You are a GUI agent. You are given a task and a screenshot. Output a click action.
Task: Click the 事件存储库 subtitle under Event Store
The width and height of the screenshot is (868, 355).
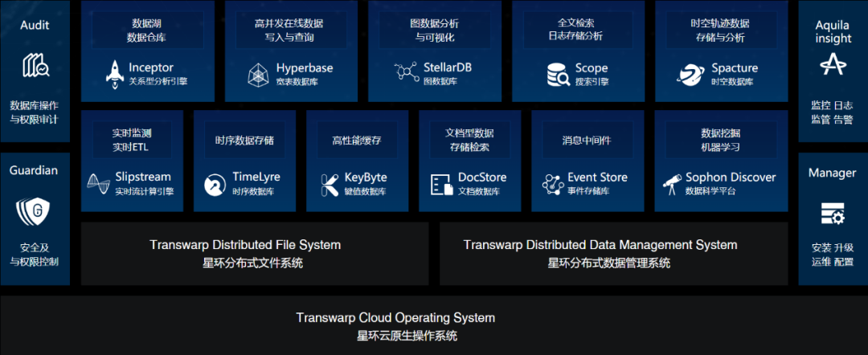tap(589, 192)
